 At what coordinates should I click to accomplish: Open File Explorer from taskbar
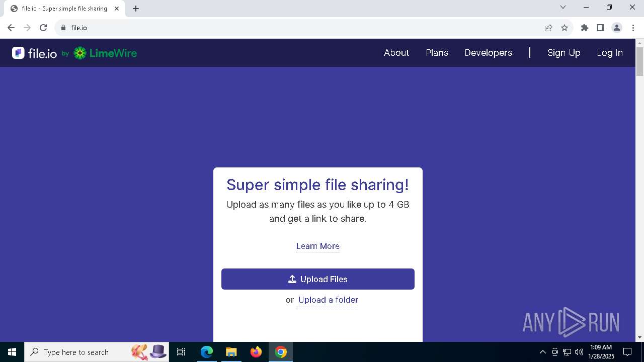coord(231,352)
